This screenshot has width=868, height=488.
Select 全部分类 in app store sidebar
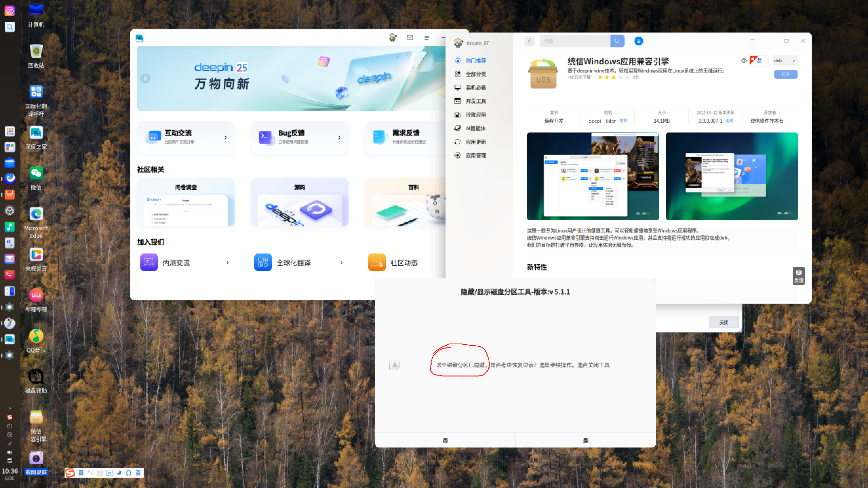point(471,74)
